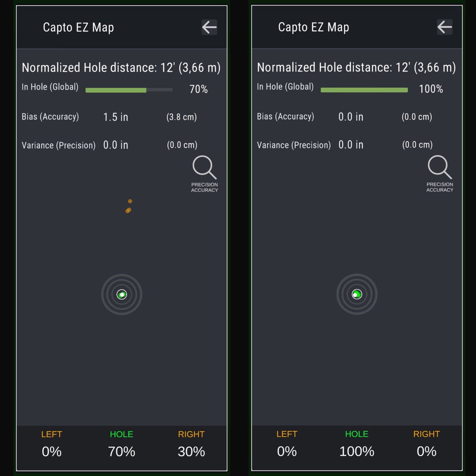Expand the Normalized Hole distance header on left screen
Viewport: 476px width, 476px height.
[121, 67]
